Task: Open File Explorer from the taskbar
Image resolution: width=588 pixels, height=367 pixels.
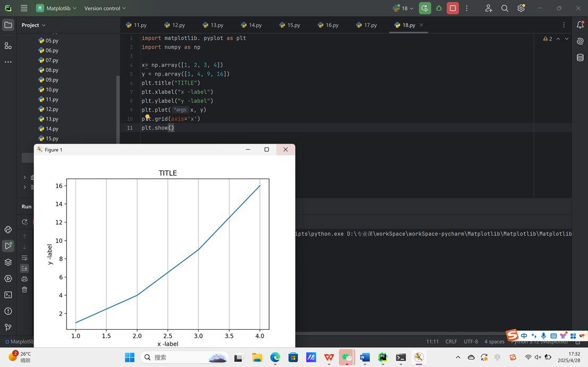Action: pyautogui.click(x=257, y=357)
